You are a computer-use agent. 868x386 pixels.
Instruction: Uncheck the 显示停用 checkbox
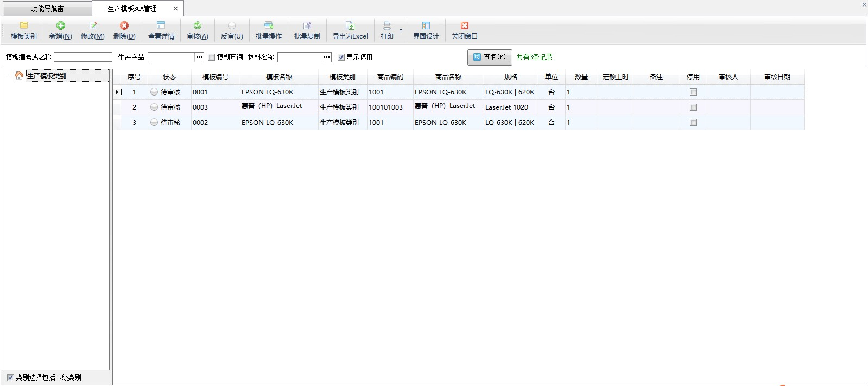341,58
